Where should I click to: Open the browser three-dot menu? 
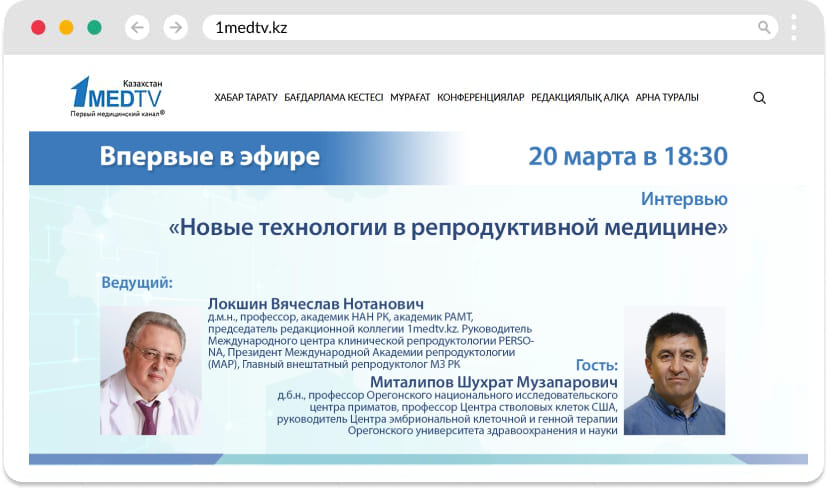click(x=794, y=27)
